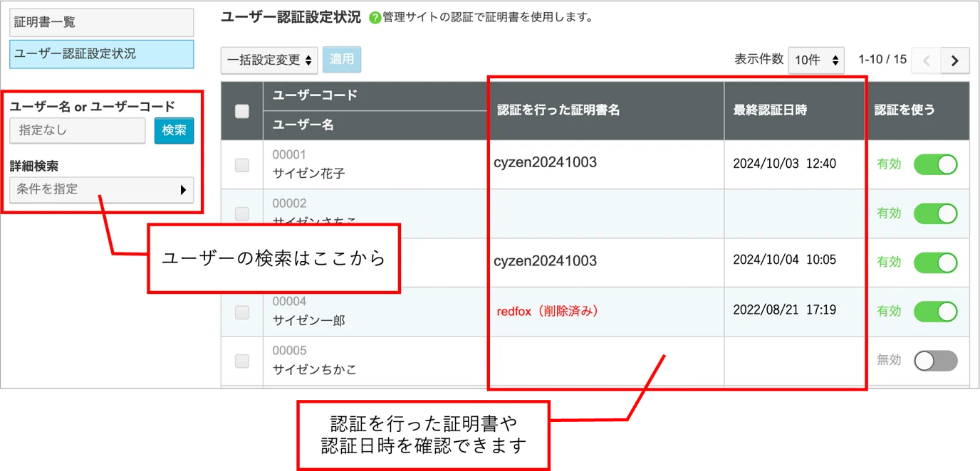Check the select-all header checkbox
This screenshot has width=980, height=471.
242,111
